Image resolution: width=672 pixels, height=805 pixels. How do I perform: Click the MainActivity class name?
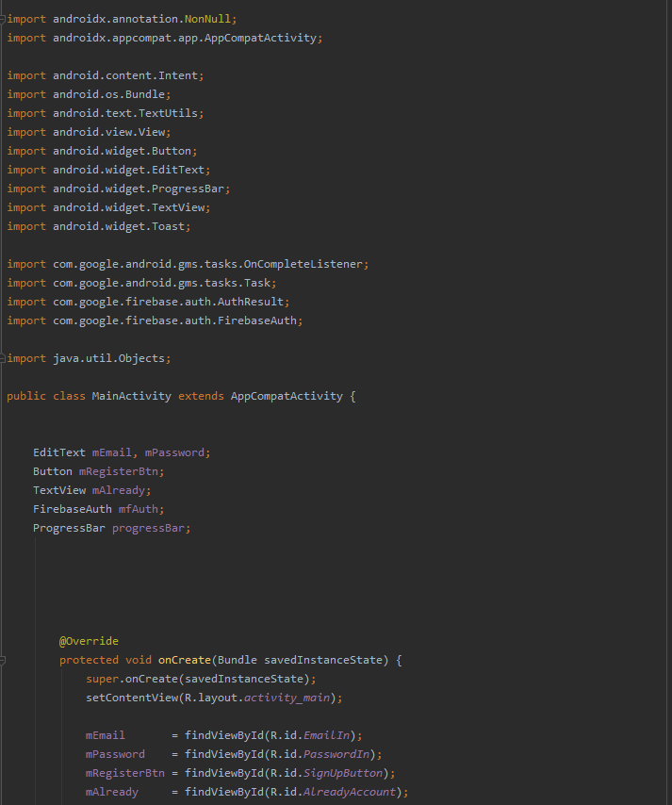[x=131, y=396]
